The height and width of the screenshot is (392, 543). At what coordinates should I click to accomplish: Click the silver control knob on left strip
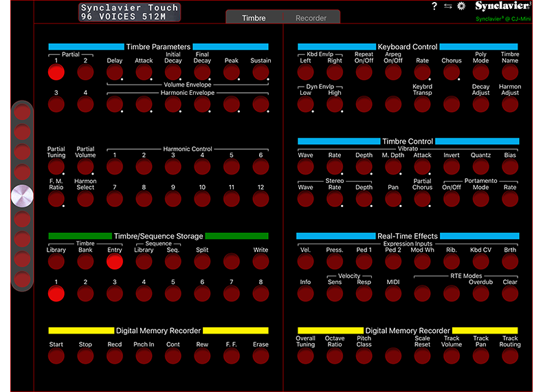pos(22,196)
